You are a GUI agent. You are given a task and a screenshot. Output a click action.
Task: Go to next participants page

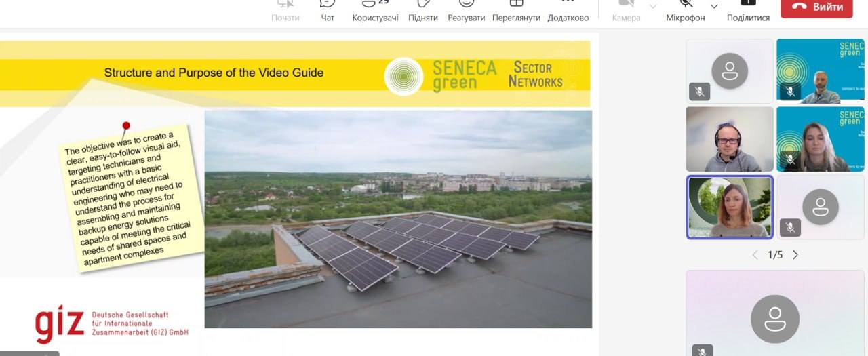[x=795, y=255]
